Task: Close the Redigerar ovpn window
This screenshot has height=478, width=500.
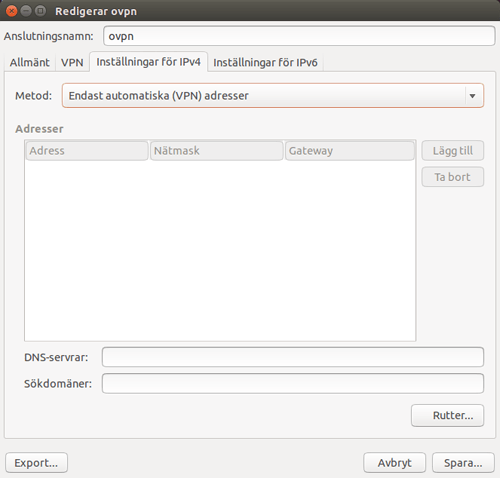Action: tap(12, 11)
